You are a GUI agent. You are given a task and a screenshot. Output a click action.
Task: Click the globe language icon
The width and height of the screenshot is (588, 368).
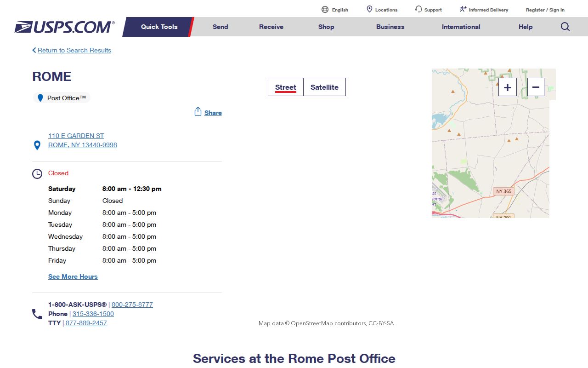pyautogui.click(x=325, y=10)
